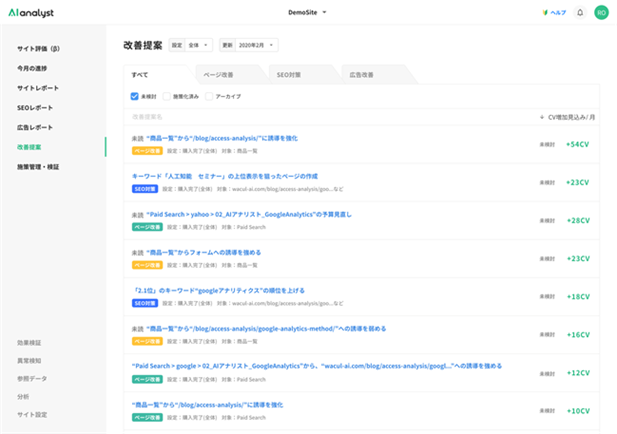Click the sort arrow beside CV増加見込み/月
The image size is (617, 434).
tap(542, 117)
